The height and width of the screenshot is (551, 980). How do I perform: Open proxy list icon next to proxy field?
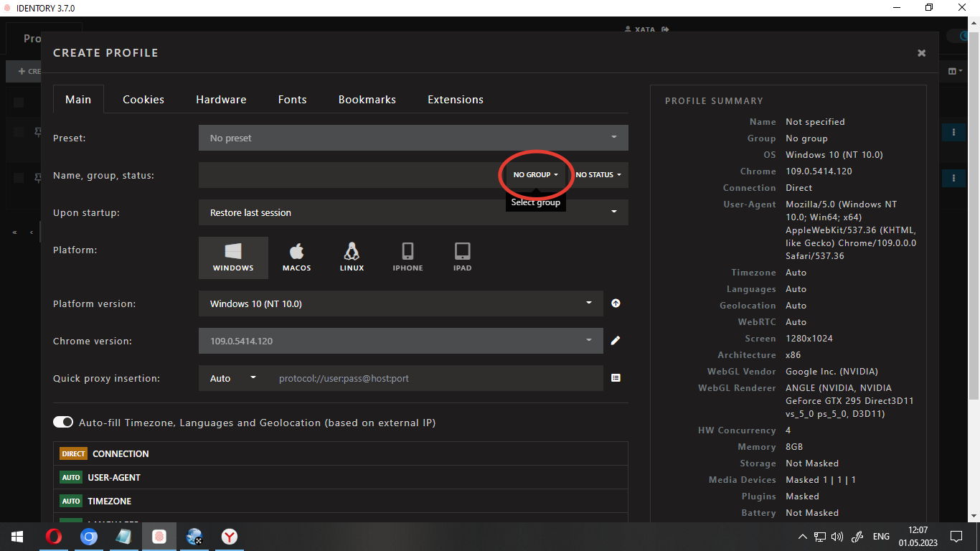616,378
